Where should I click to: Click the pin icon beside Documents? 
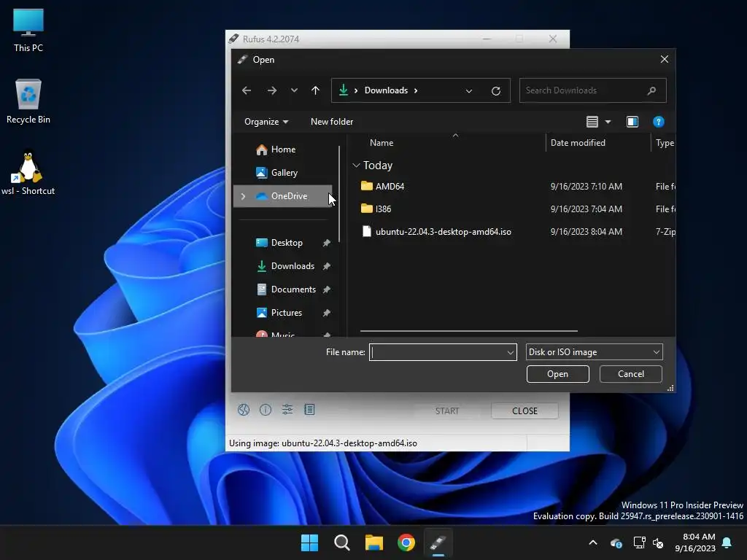[x=327, y=289]
